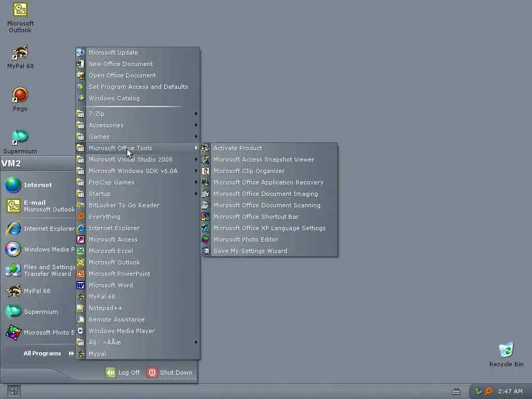This screenshot has height=399, width=532.
Task: Launch Microsoft PowerPoint
Action: 138,274
